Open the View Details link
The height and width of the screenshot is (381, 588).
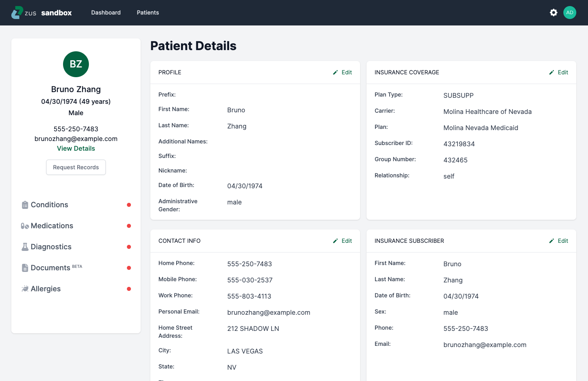point(76,148)
